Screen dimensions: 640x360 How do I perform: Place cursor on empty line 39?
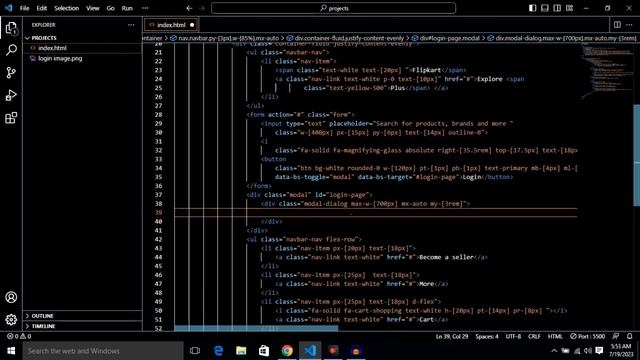tap(376, 213)
